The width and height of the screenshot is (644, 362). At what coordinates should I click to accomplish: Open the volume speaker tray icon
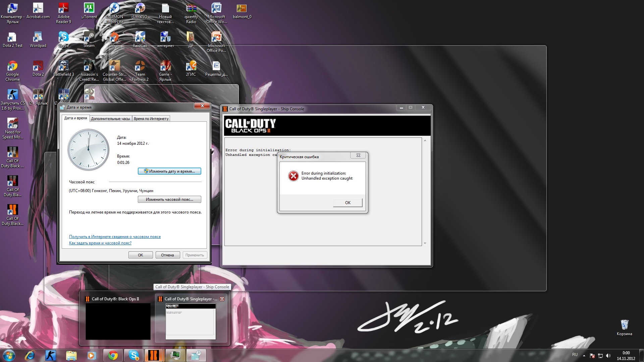(x=608, y=355)
